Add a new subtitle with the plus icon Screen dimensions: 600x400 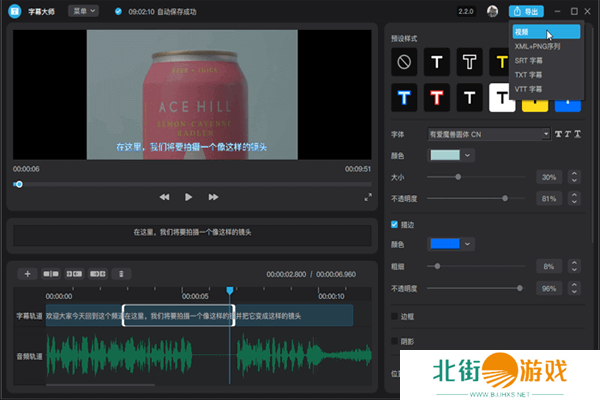27,273
